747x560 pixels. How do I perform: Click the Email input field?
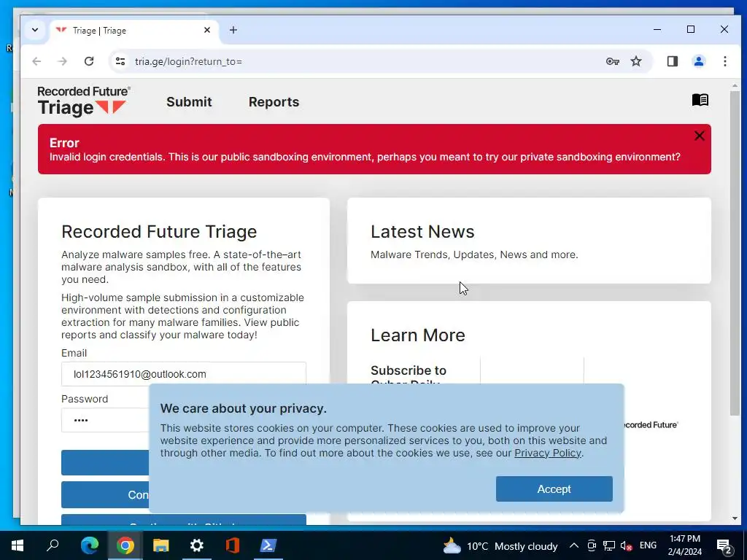183,374
